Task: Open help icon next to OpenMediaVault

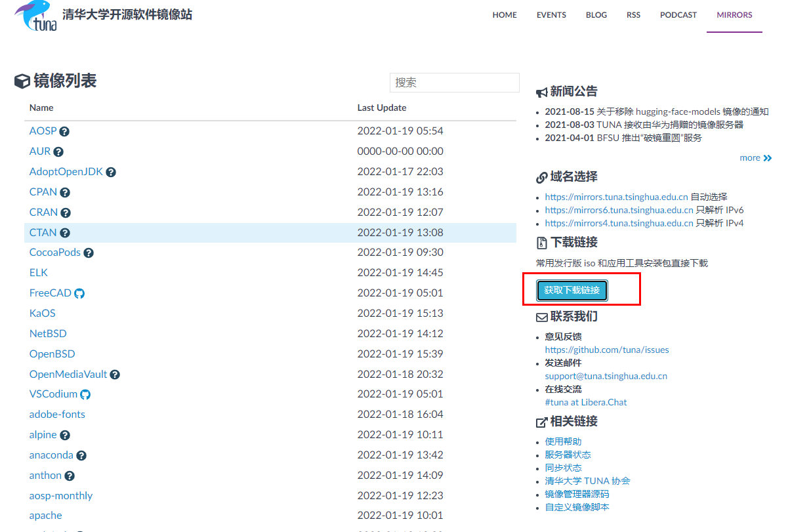Action: pyautogui.click(x=115, y=375)
